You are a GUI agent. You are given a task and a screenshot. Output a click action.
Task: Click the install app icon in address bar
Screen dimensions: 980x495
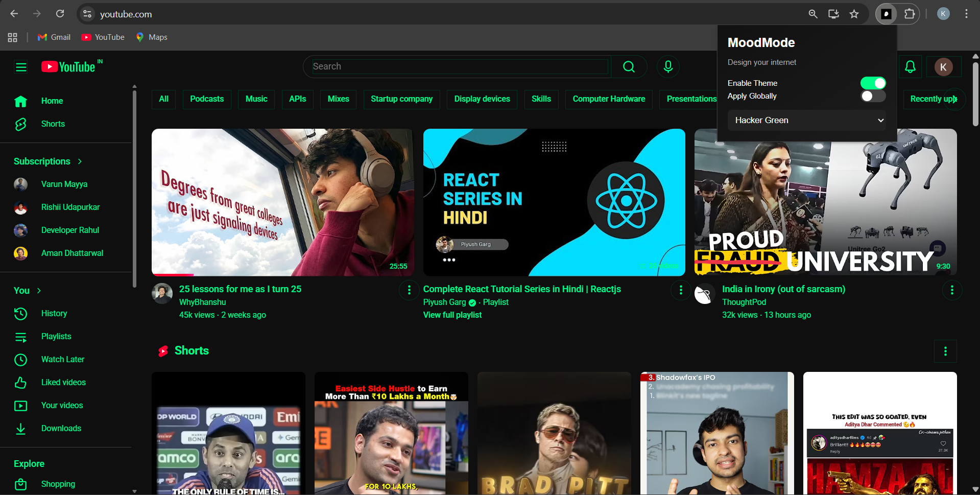click(833, 14)
